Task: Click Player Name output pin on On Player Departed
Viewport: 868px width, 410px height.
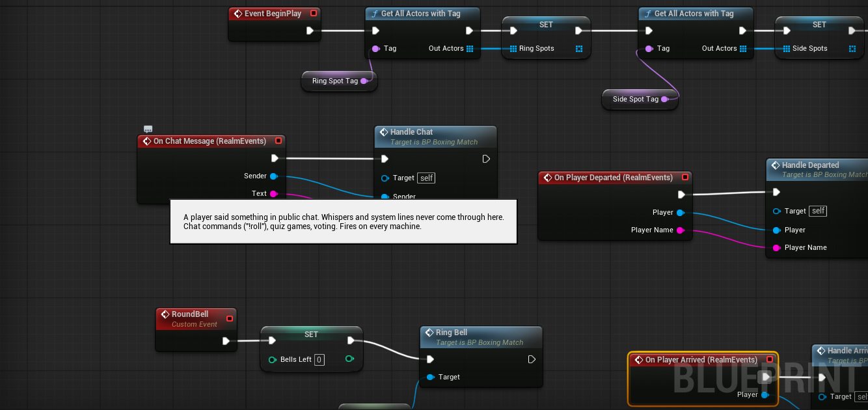Action: click(x=680, y=230)
